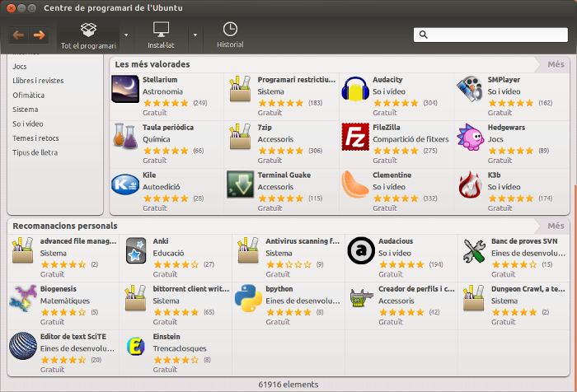Viewport: 577px width, 392px height.
Task: Open the Ofimàtica category
Action: click(28, 96)
